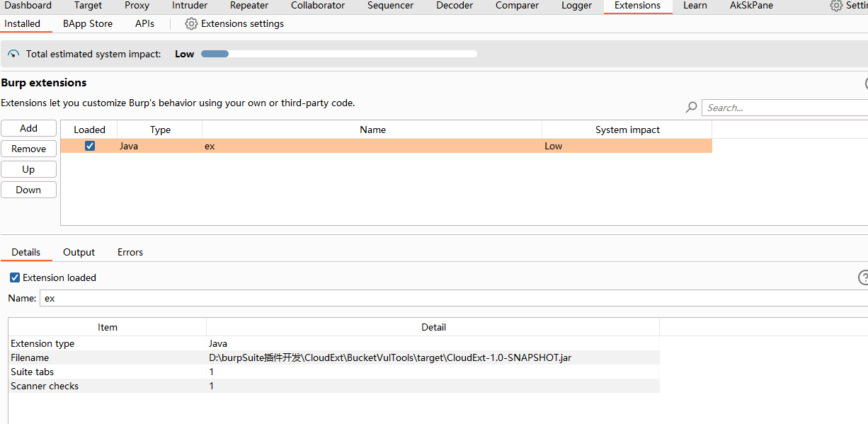
Task: Click the help question mark icon
Action: tap(863, 277)
